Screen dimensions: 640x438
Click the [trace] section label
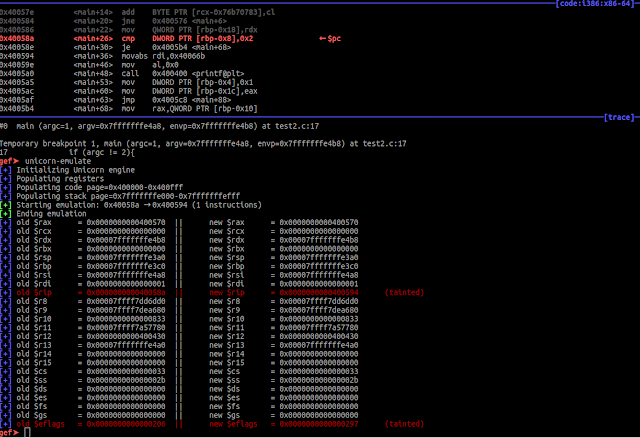click(x=619, y=117)
